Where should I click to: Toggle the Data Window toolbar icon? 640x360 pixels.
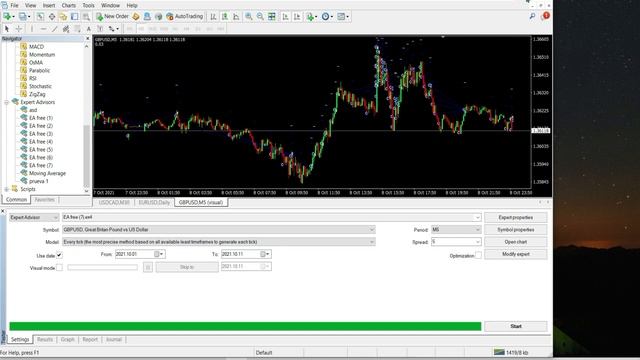pyautogui.click(x=52, y=16)
